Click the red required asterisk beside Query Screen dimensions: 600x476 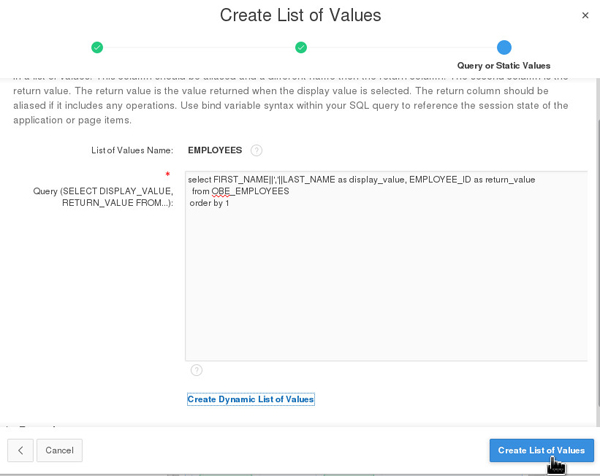click(168, 174)
